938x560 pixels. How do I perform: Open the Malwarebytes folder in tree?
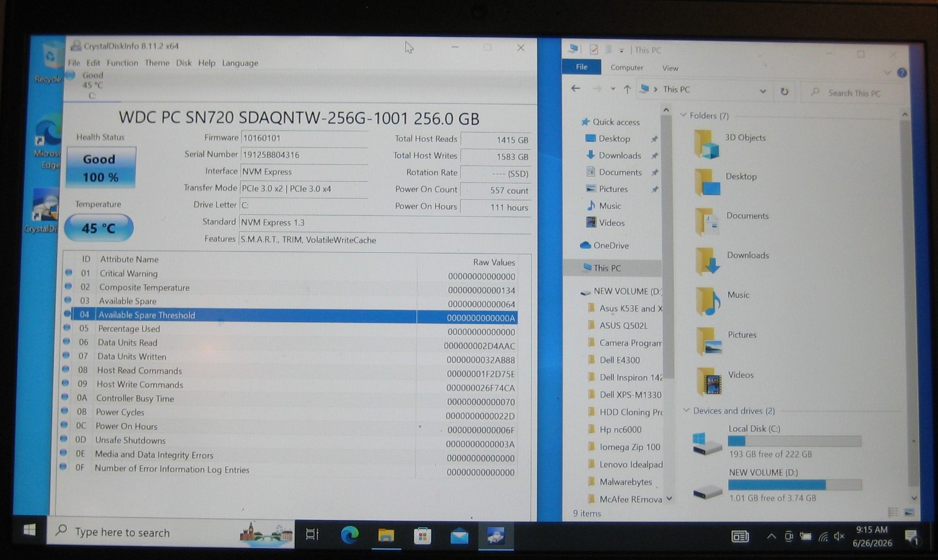point(625,482)
